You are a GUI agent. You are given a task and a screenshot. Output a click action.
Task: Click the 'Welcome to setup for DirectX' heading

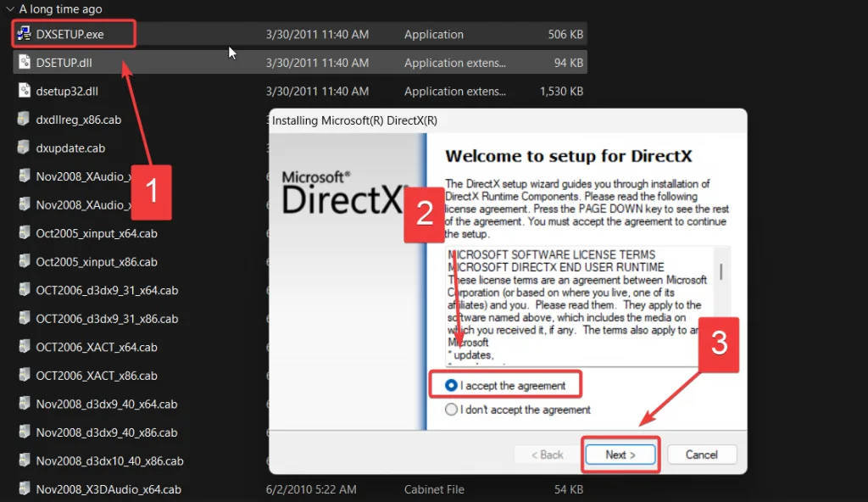[569, 156]
